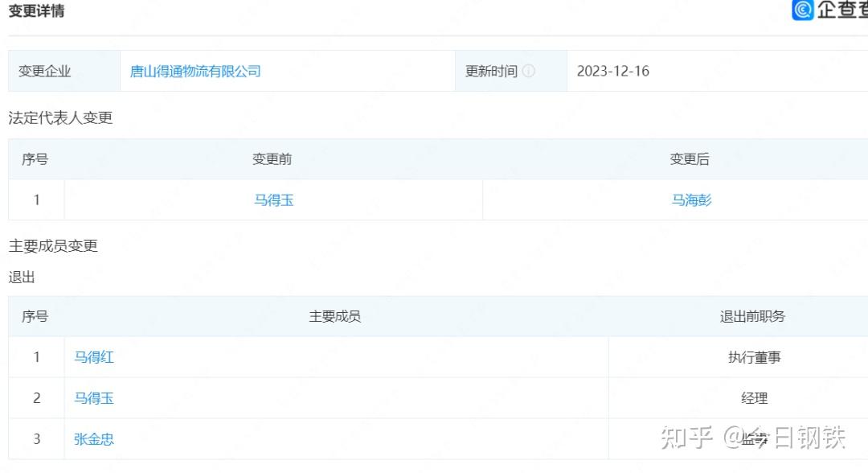Open 马得红 member link
The height and width of the screenshot is (473, 868).
[94, 357]
